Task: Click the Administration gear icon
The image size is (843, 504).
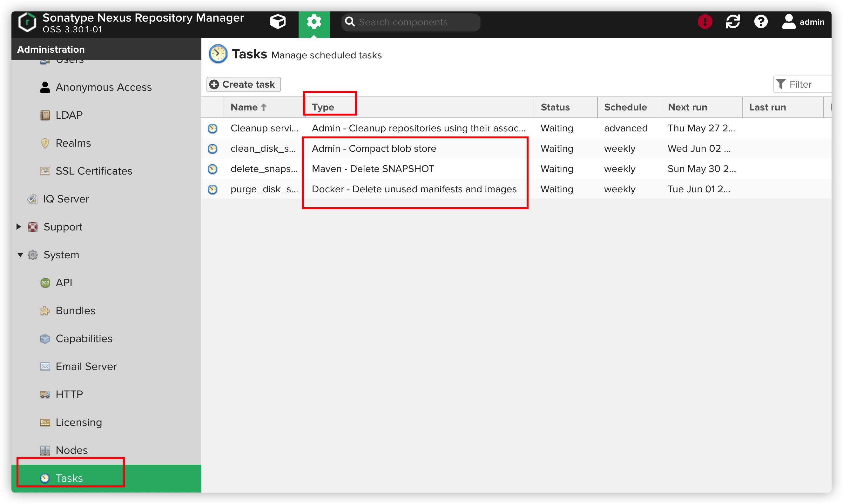Action: [314, 22]
